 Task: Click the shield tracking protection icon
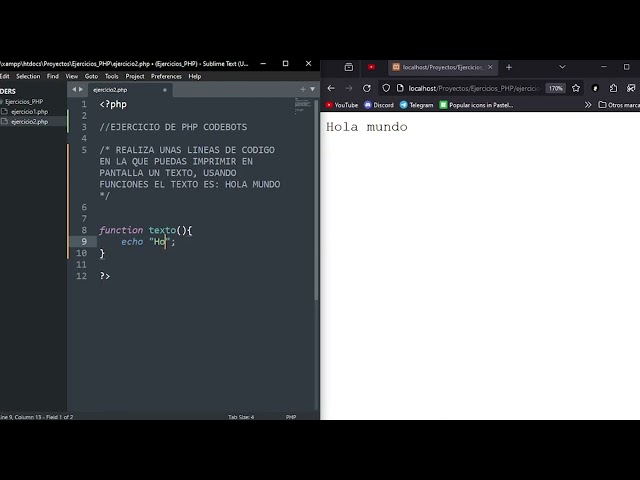tap(386, 88)
